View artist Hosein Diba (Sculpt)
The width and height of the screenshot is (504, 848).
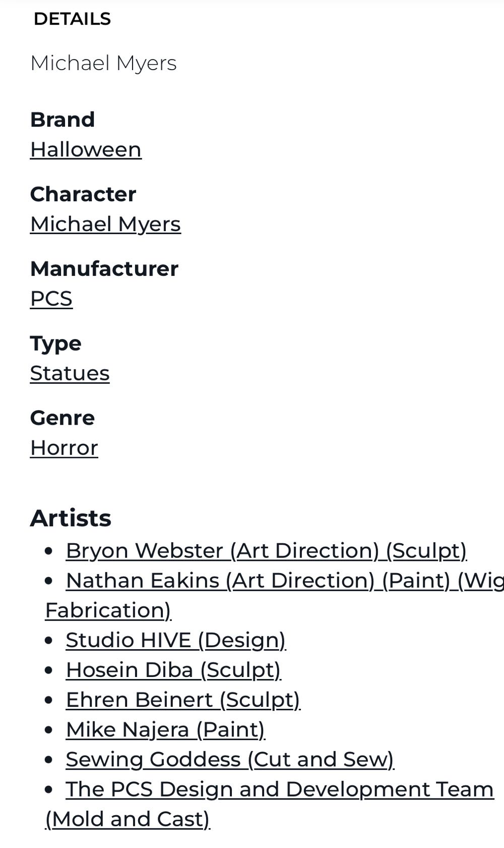[173, 670]
